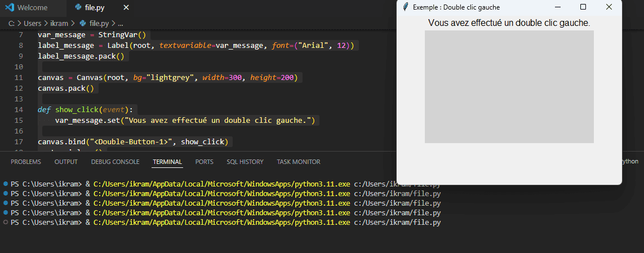The width and height of the screenshot is (644, 253).
Task: Click 'label_message.pack()' on line 9
Action: coord(81,56)
